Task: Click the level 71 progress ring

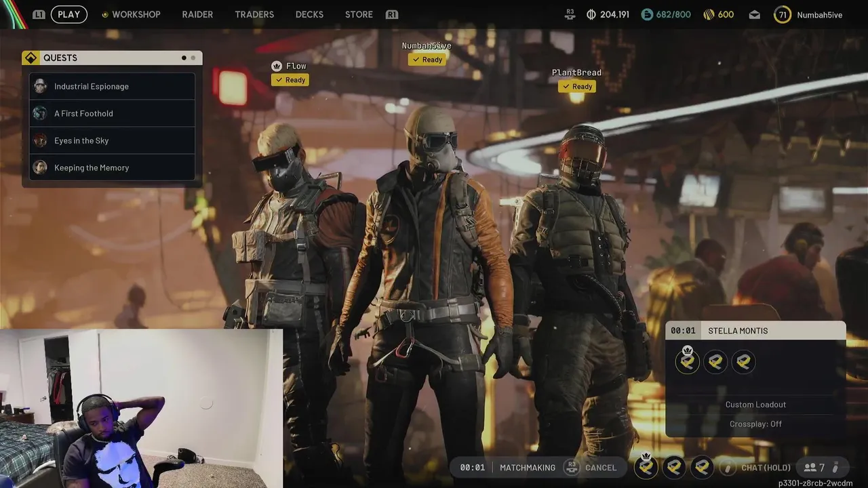Action: click(x=783, y=14)
